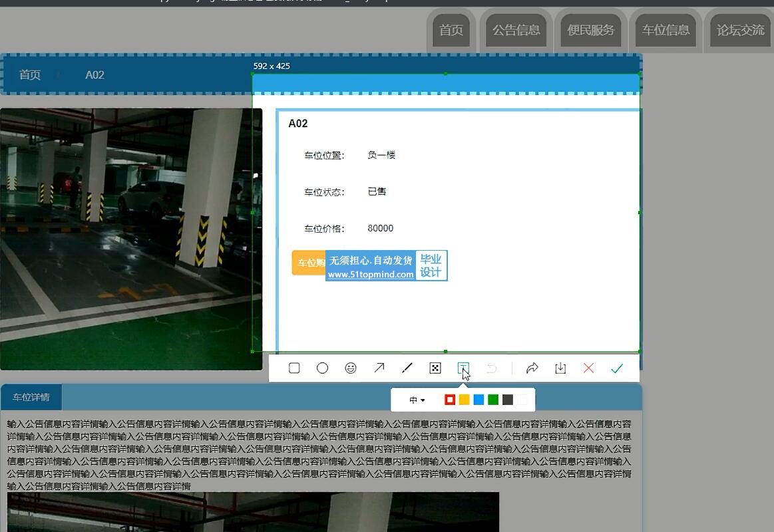The image size is (774, 532).
Task: Confirm the screenshot with green checkmark
Action: pos(616,368)
